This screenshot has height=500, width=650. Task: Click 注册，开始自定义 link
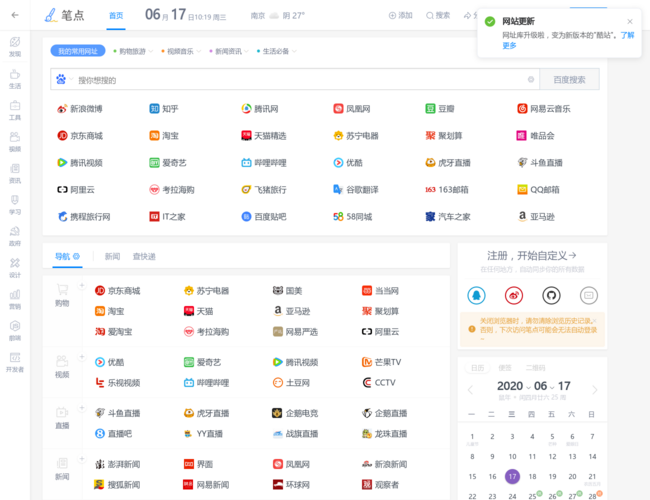coord(531,255)
